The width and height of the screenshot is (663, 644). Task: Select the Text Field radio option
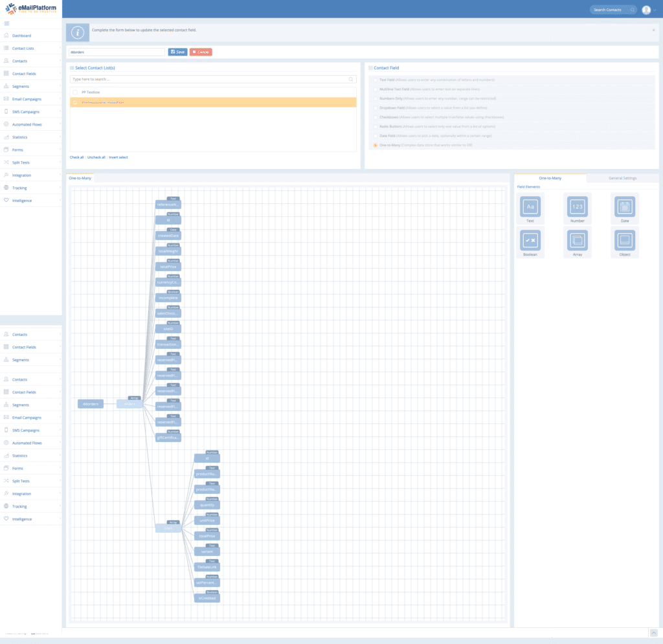pos(375,80)
